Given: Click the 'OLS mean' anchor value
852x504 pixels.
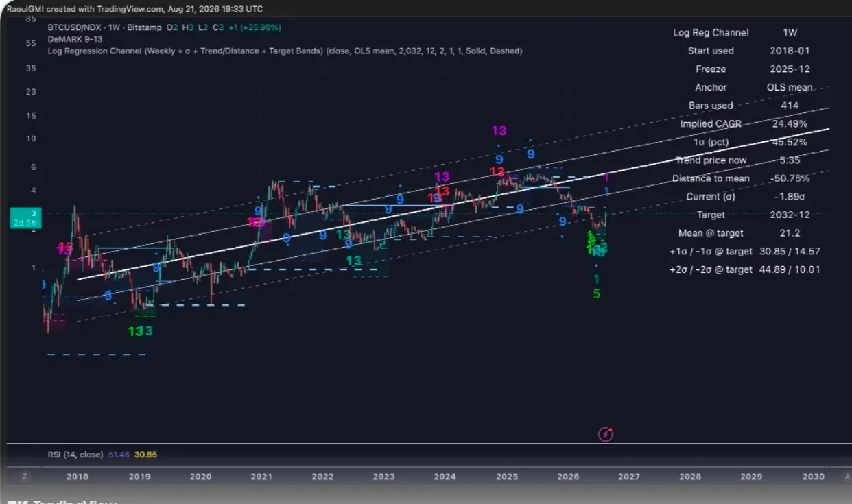Looking at the screenshot, I should pyautogui.click(x=790, y=87).
